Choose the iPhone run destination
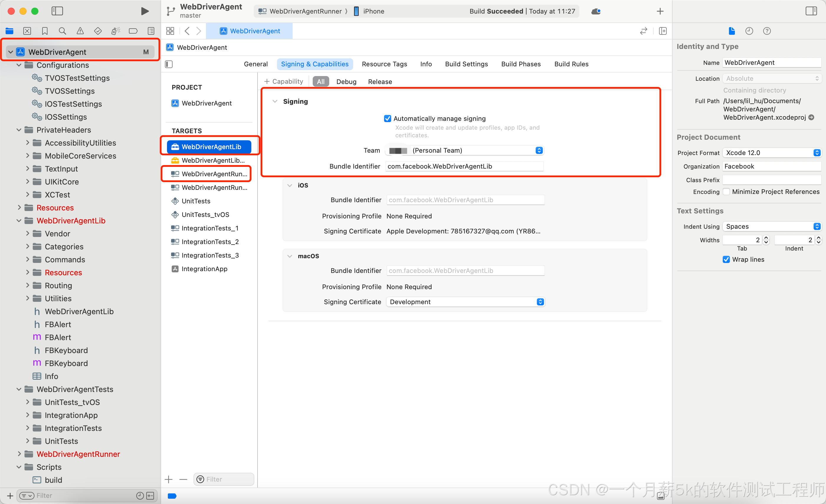 tap(369, 11)
